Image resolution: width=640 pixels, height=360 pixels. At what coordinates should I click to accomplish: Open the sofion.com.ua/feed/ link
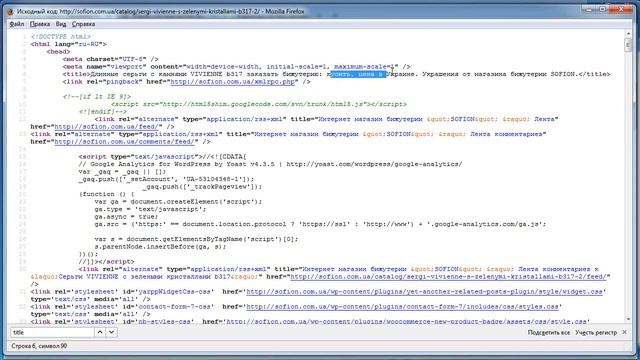tap(106, 127)
